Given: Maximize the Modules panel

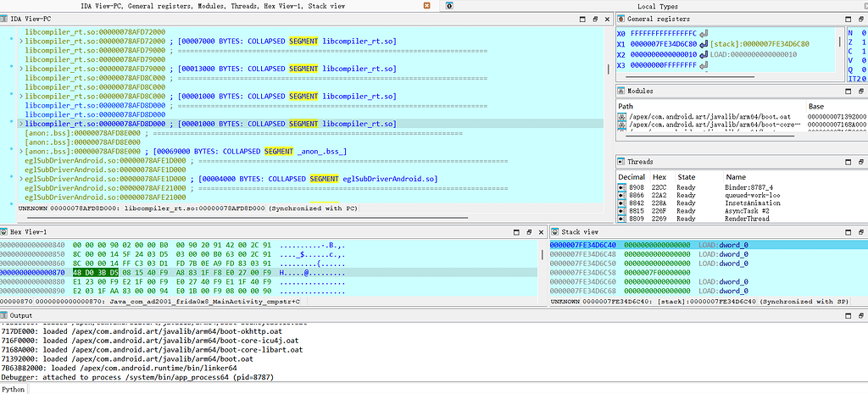Looking at the screenshot, I should [848, 90].
